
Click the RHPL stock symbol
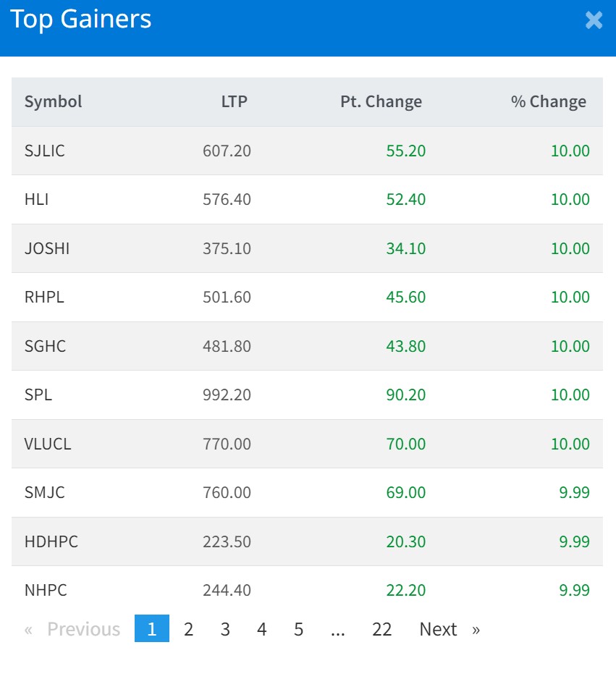coord(44,297)
